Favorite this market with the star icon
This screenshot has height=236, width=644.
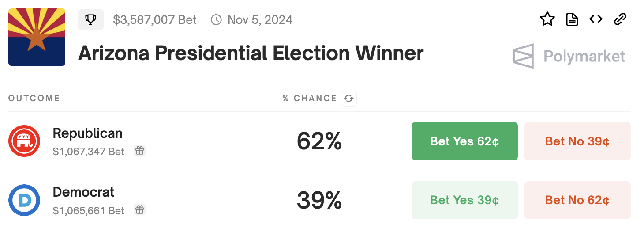coord(547,19)
